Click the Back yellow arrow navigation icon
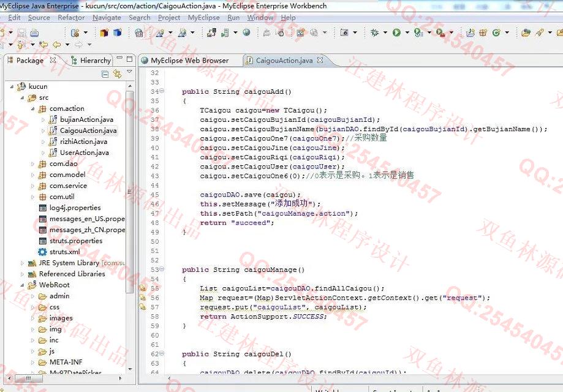The width and height of the screenshot is (563, 392). pyautogui.click(x=57, y=45)
